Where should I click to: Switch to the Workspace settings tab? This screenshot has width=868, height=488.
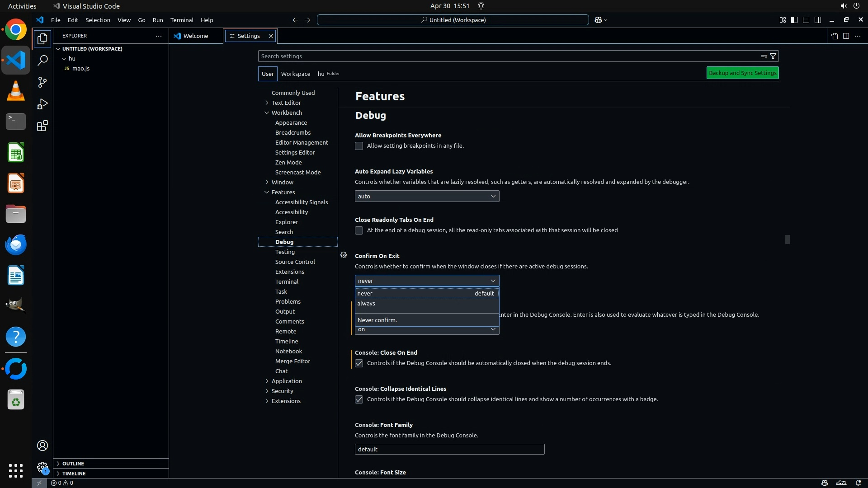tap(295, 74)
